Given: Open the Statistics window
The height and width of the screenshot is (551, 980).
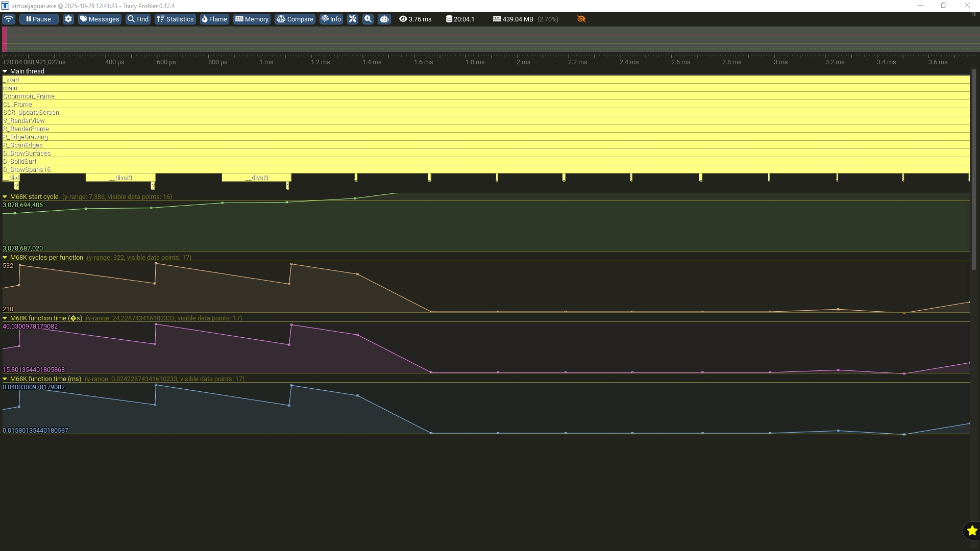Looking at the screenshot, I should pos(175,19).
